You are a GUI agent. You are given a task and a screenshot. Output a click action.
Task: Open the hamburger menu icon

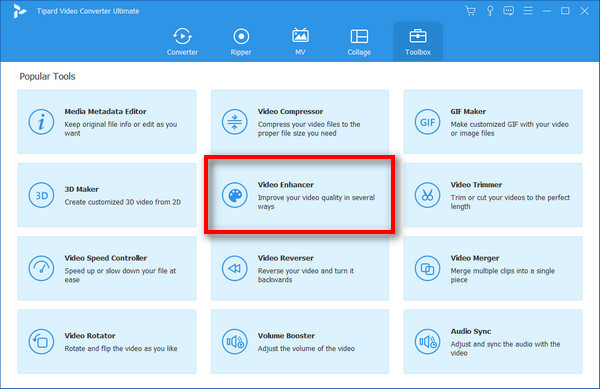tap(528, 11)
